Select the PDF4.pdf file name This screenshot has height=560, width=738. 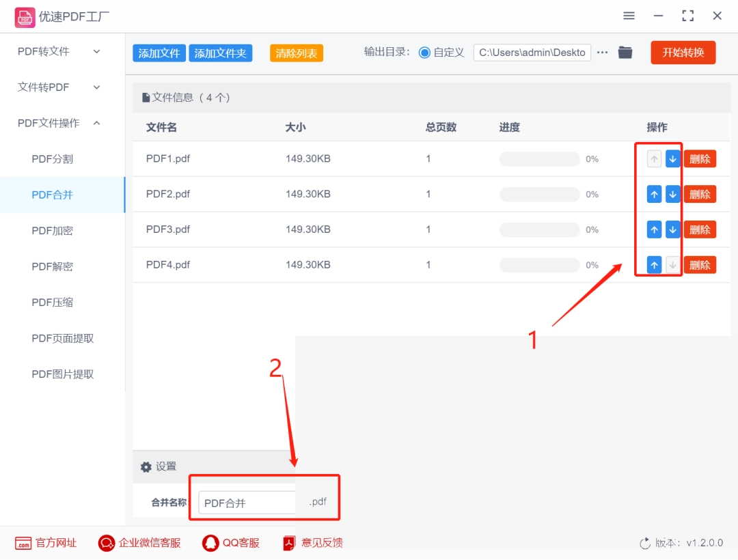[x=168, y=265]
